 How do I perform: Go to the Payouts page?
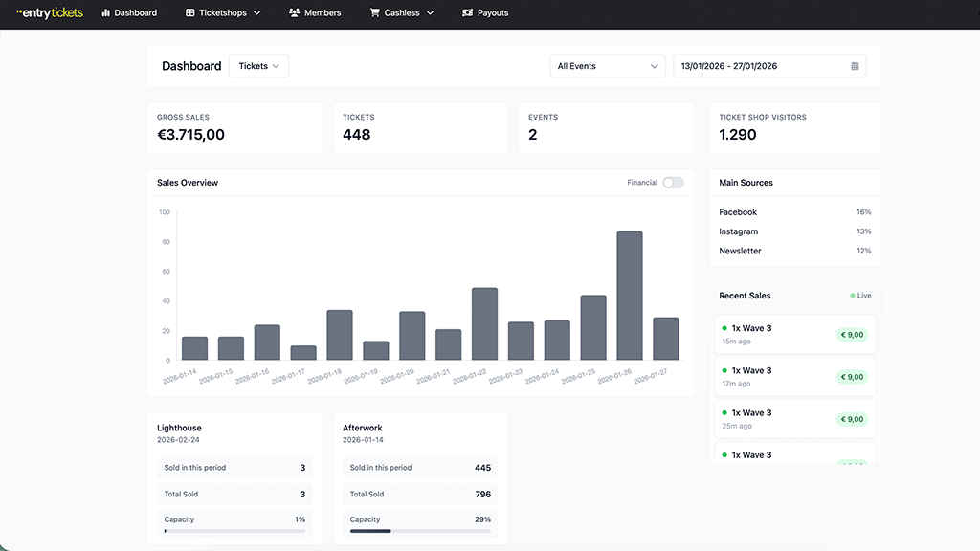(x=493, y=13)
